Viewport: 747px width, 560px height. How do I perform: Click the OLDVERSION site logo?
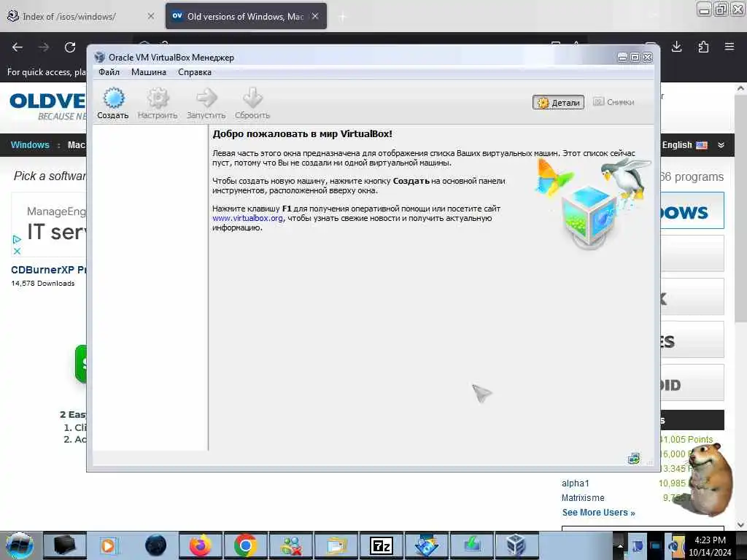pyautogui.click(x=47, y=106)
